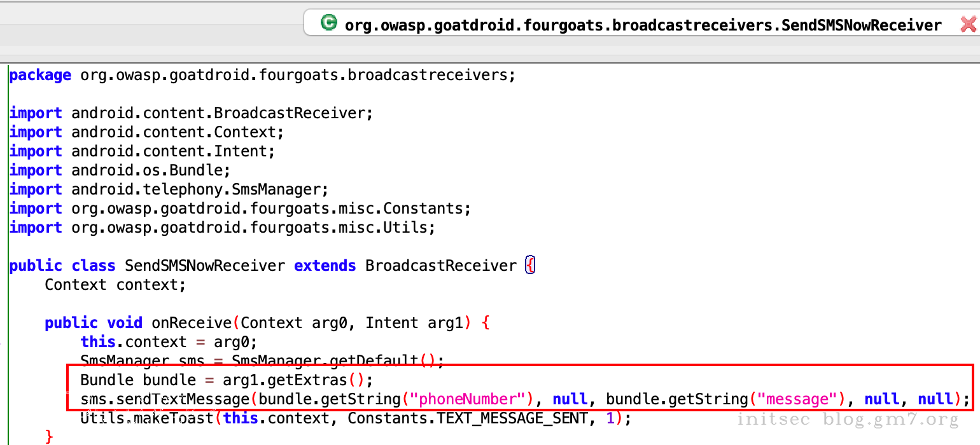The width and height of the screenshot is (980, 445).
Task: Click the package declaration line
Action: click(262, 75)
